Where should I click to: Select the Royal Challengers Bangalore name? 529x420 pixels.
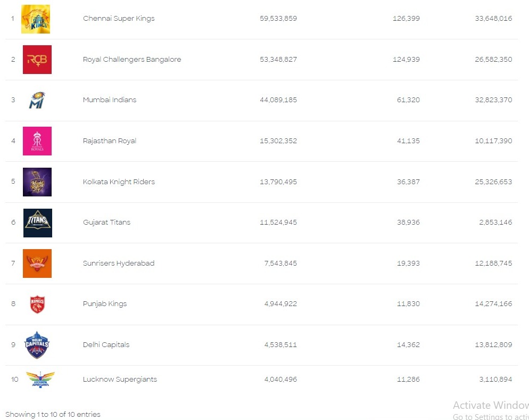(x=132, y=60)
